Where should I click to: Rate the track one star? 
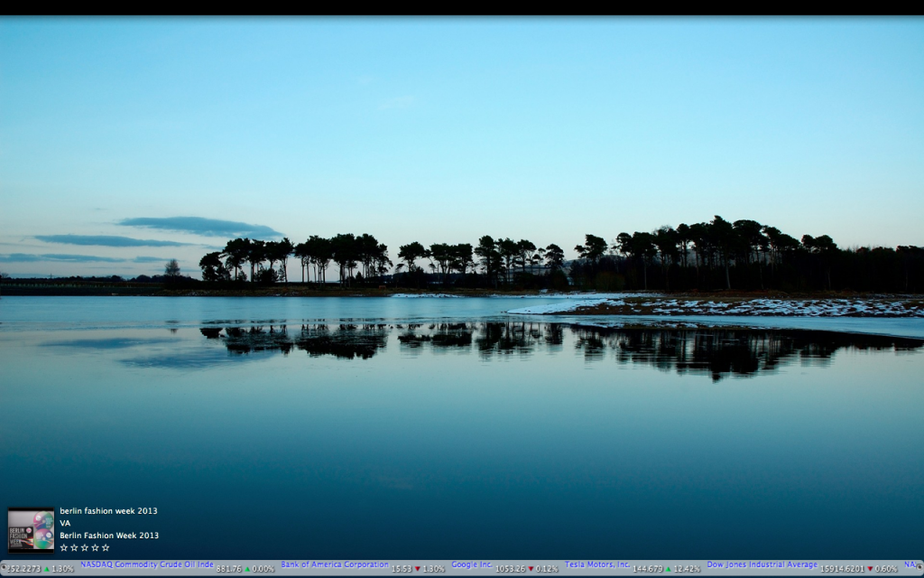coord(64,547)
